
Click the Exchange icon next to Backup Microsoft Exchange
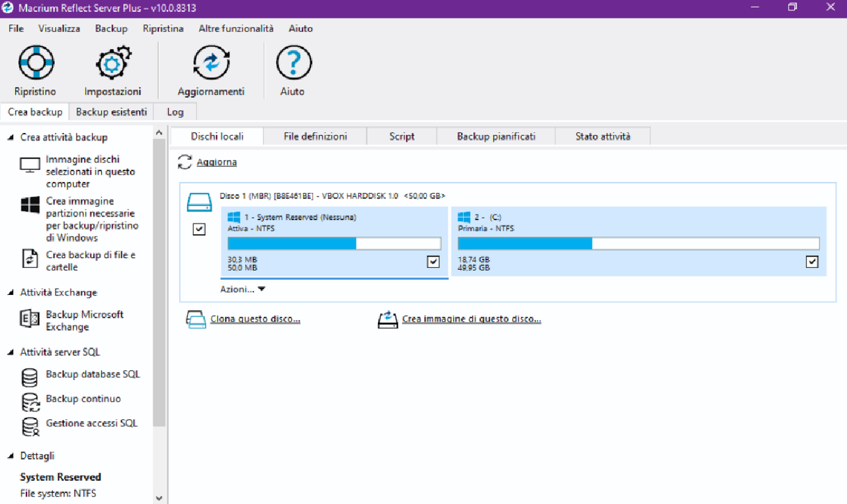[30, 319]
